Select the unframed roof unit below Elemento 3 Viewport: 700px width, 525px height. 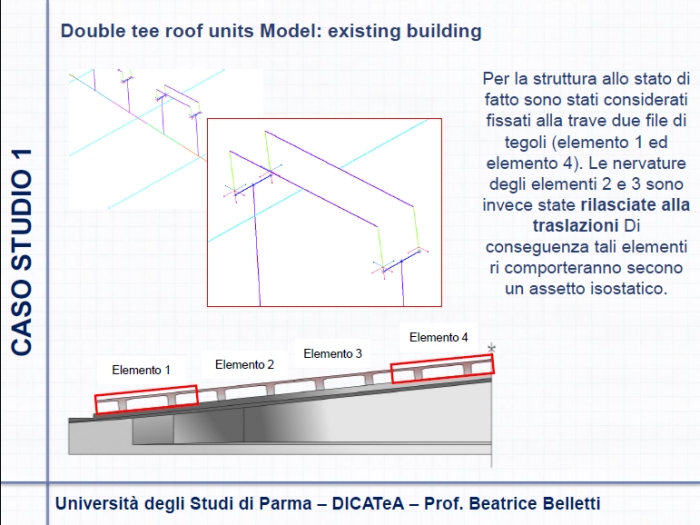click(x=338, y=377)
